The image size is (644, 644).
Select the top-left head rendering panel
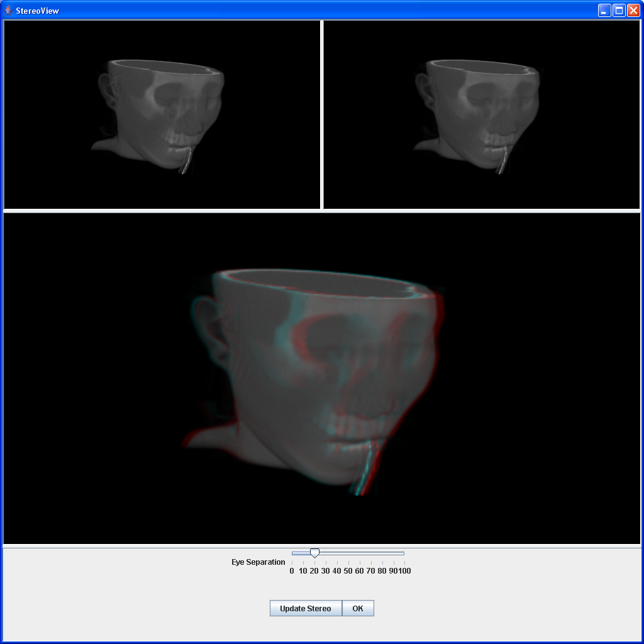(162, 114)
